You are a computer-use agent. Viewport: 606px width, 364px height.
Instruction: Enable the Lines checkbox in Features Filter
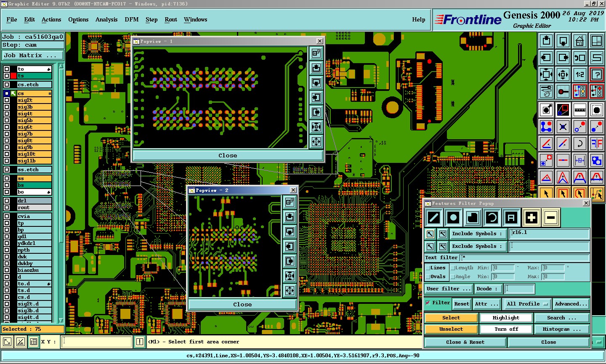point(428,268)
